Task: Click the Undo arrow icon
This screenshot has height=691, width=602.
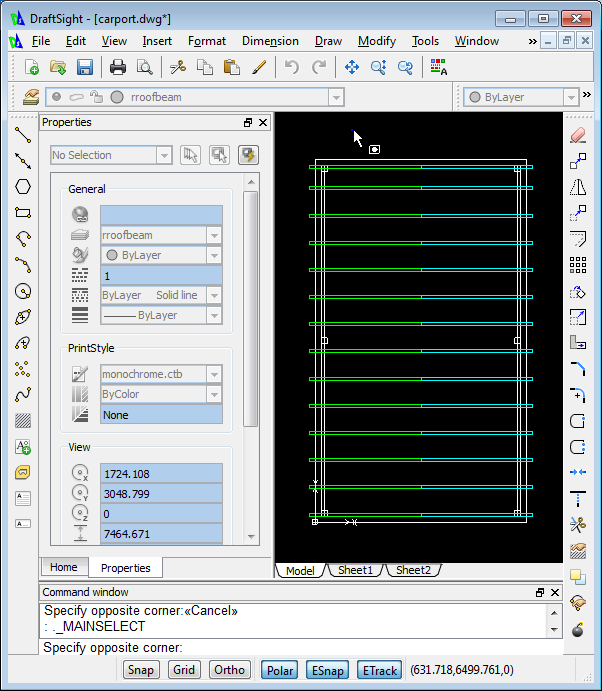Action: (x=291, y=67)
